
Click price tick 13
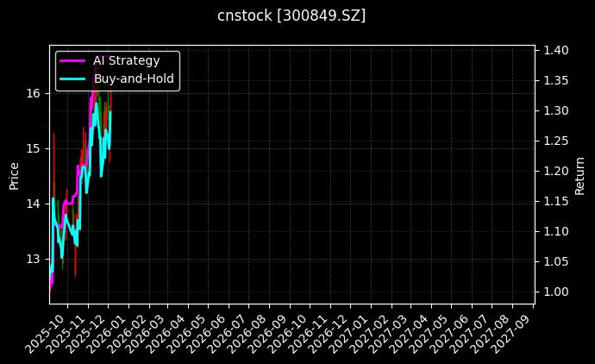coord(33,259)
